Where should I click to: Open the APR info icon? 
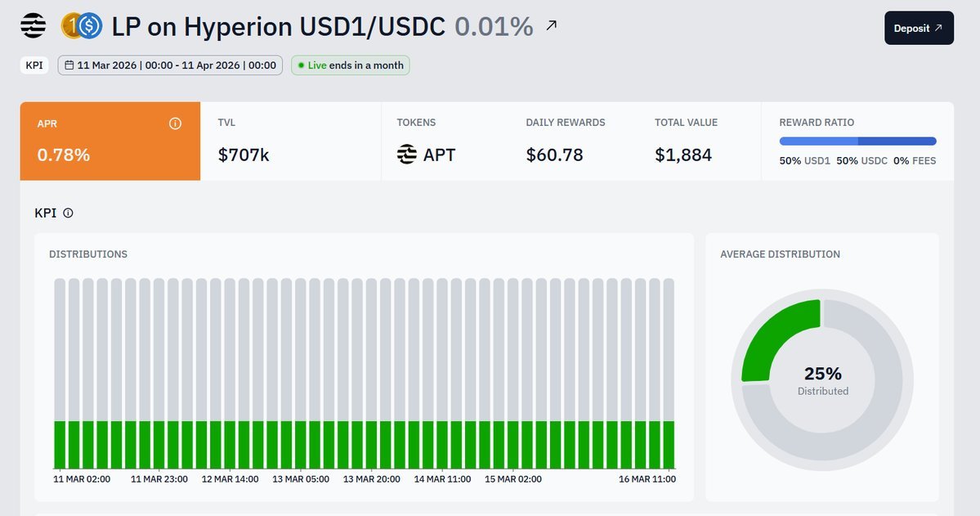(x=175, y=123)
